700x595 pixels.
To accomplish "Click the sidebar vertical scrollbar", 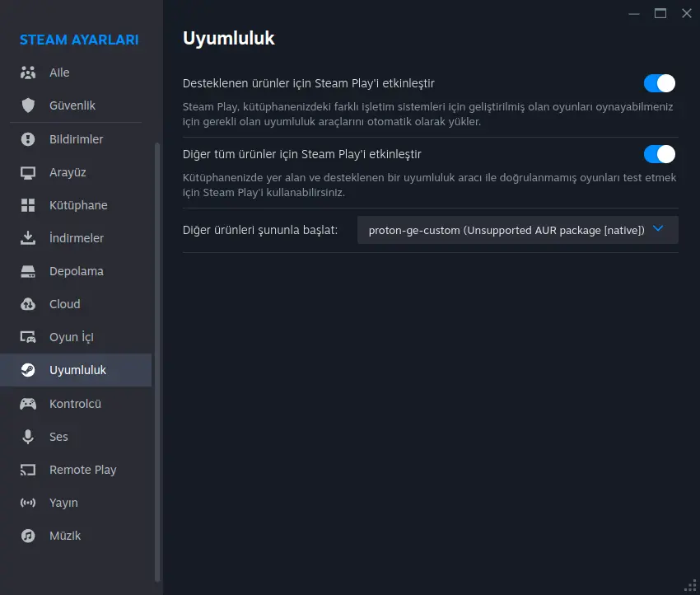I will 156,362.
